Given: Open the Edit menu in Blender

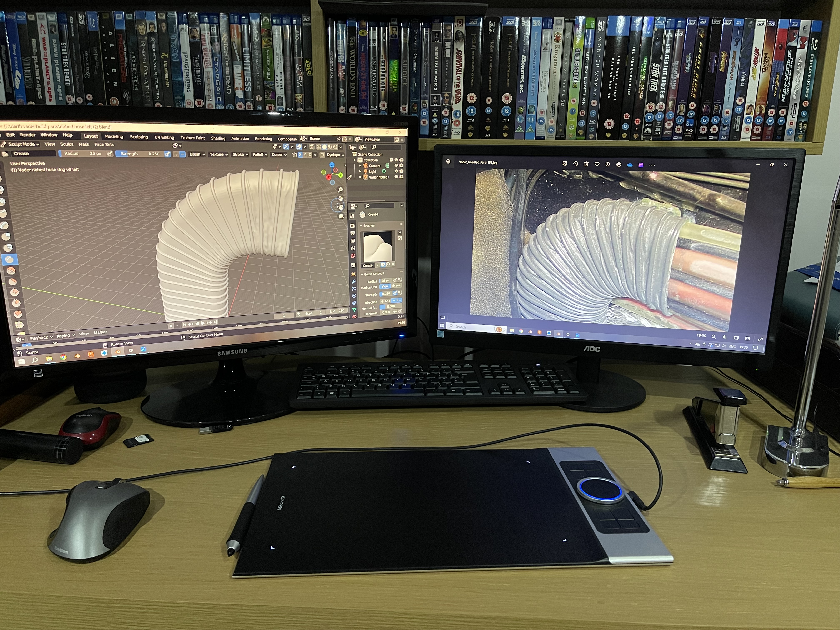Looking at the screenshot, I should [x=11, y=135].
